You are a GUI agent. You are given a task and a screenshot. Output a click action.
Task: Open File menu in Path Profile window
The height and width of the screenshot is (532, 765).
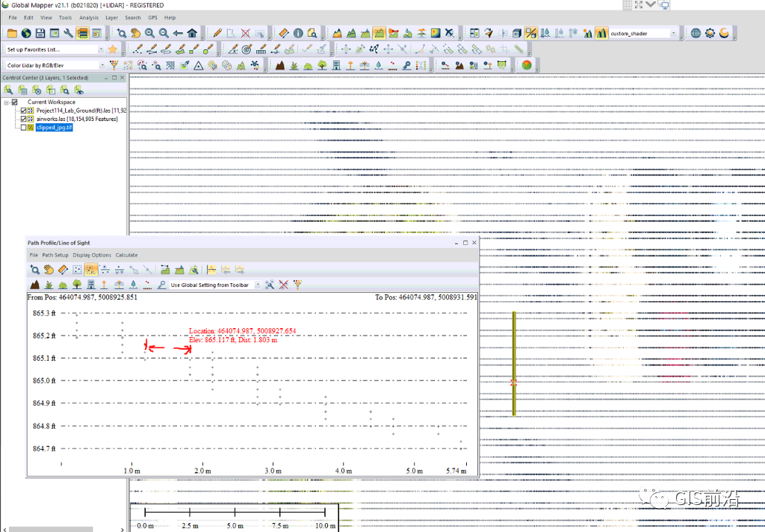point(34,255)
